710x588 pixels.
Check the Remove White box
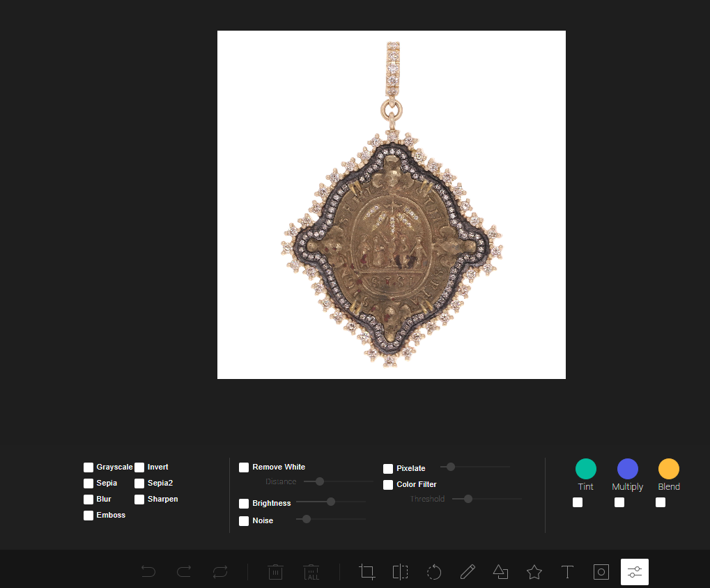tap(244, 467)
